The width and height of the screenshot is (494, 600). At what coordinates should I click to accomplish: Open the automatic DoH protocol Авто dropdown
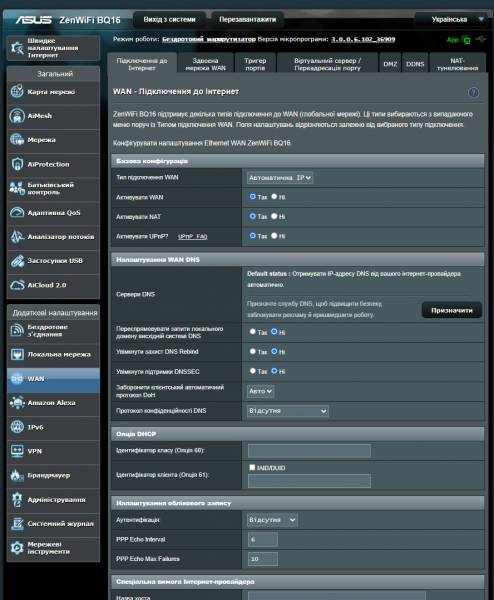tap(261, 391)
